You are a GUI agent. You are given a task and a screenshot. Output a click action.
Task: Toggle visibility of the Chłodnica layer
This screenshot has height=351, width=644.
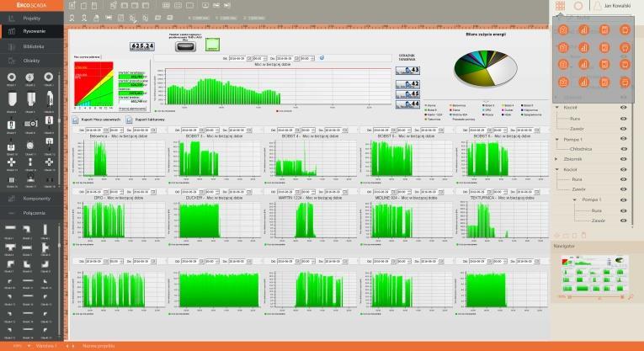624,149
